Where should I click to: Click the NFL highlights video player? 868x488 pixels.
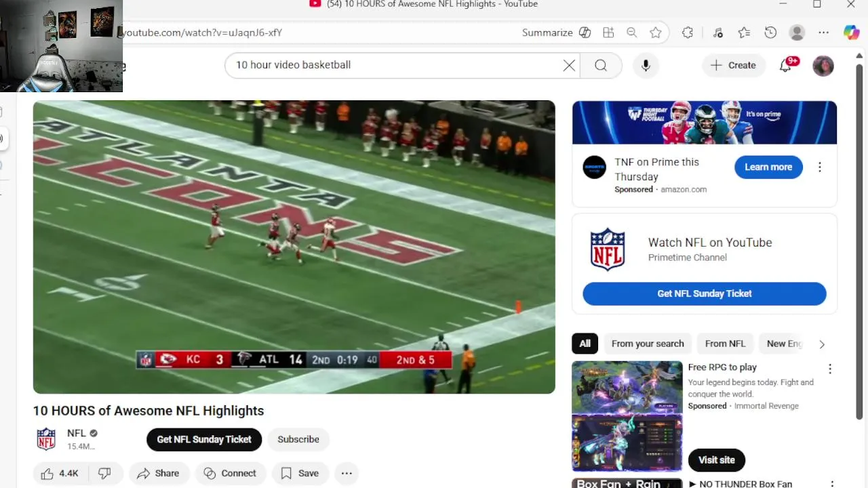click(294, 247)
